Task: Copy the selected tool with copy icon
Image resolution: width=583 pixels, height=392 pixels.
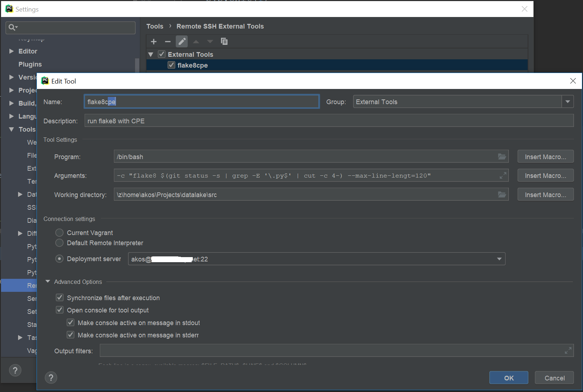Action: 224,42
